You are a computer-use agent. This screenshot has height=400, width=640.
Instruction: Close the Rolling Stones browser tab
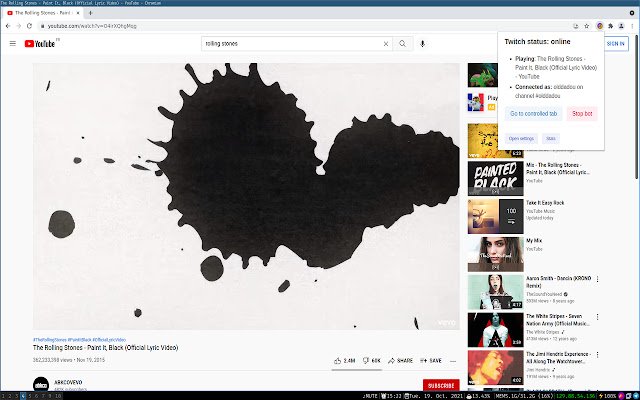pos(78,13)
